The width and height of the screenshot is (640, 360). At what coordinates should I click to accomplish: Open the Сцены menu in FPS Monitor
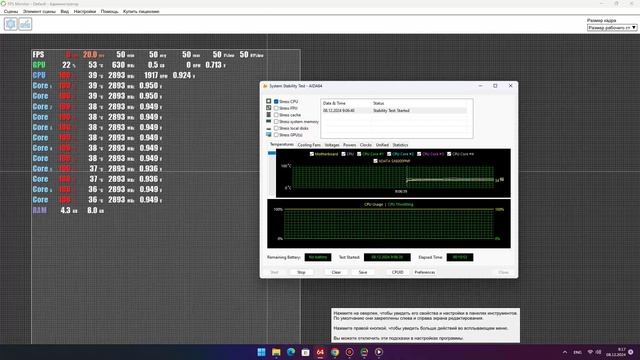click(11, 11)
